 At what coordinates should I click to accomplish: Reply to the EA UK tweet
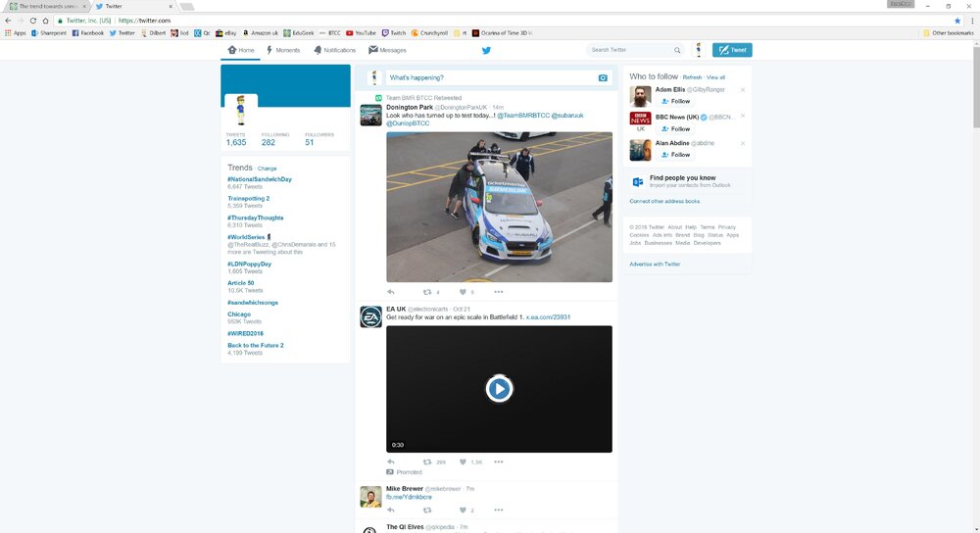[x=391, y=461]
